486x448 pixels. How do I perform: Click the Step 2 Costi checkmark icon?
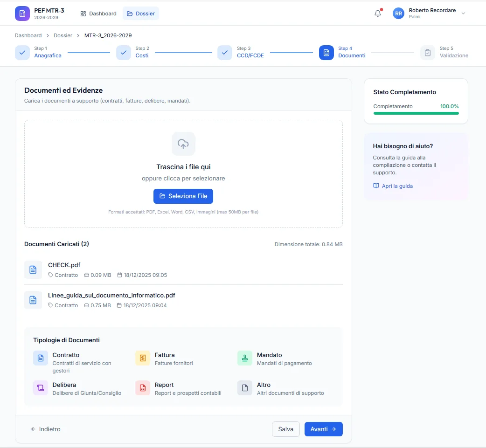pos(123,53)
